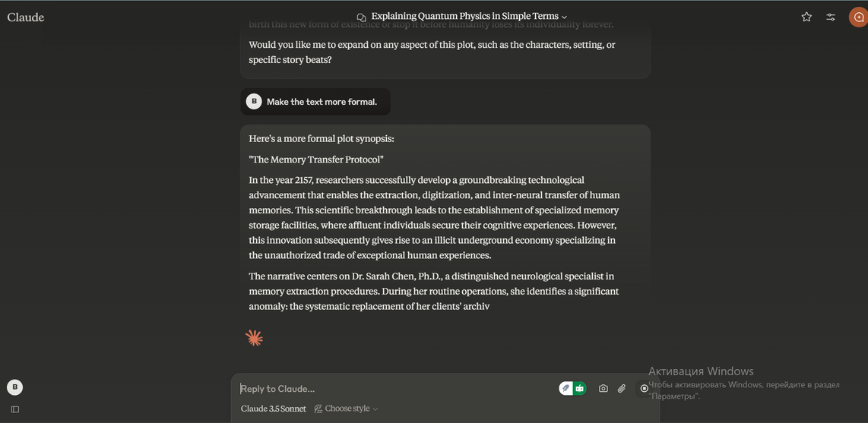Capture a screenshot with camera icon
Screen dimensions: 868x423
pos(603,389)
